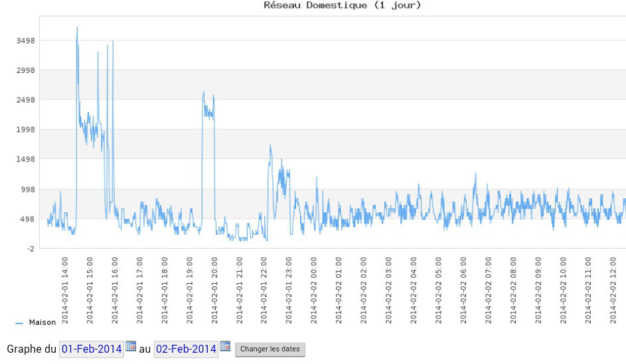Click x-axis label 2014-02-01 22:00
The width and height of the screenshot is (626, 364).
(x=264, y=290)
